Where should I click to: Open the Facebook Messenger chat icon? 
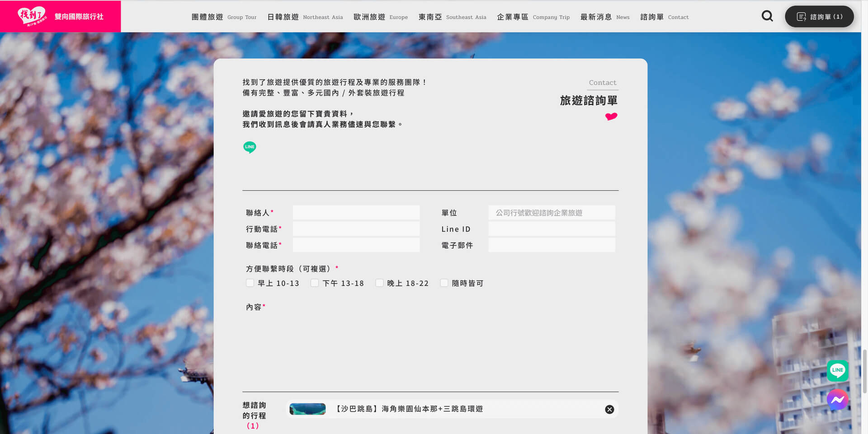pyautogui.click(x=837, y=399)
